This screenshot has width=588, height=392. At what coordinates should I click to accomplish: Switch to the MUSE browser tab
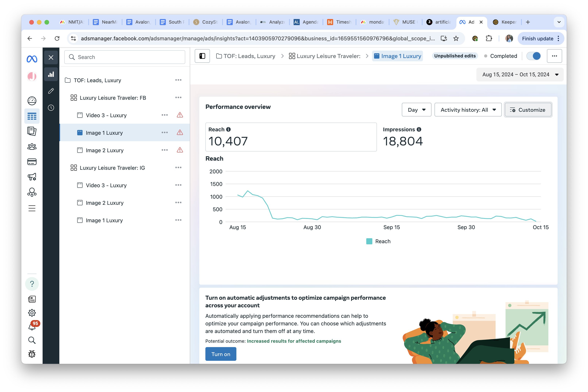pos(405,22)
